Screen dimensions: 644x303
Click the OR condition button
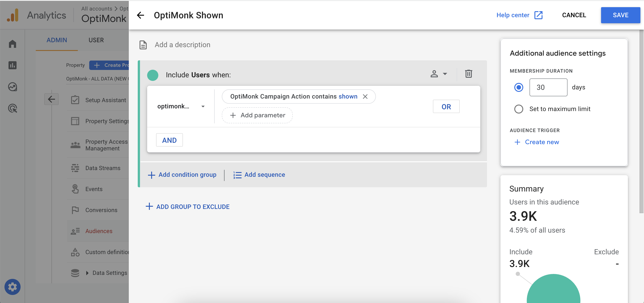(446, 107)
